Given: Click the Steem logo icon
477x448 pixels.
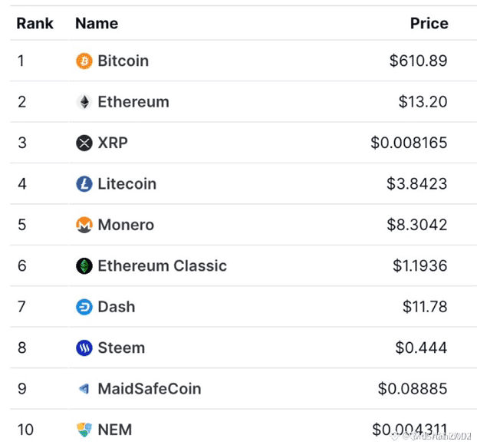Looking at the screenshot, I should coord(84,348).
